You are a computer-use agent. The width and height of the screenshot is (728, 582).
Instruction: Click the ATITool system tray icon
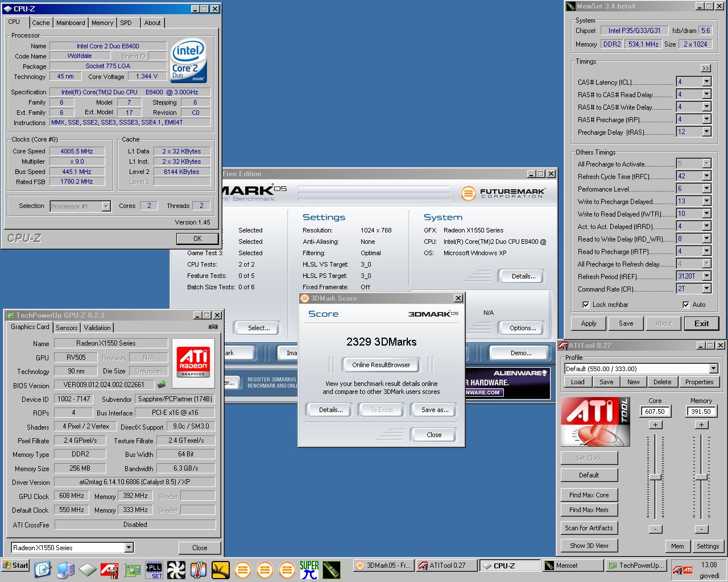[676, 569]
